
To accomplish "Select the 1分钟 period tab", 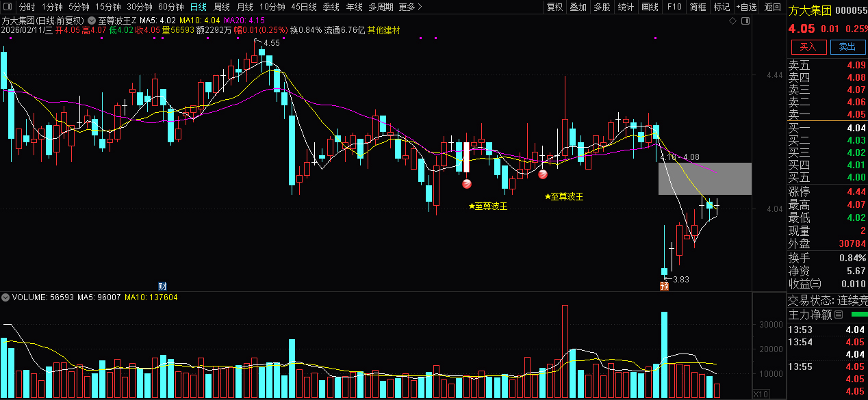I will coord(52,7).
